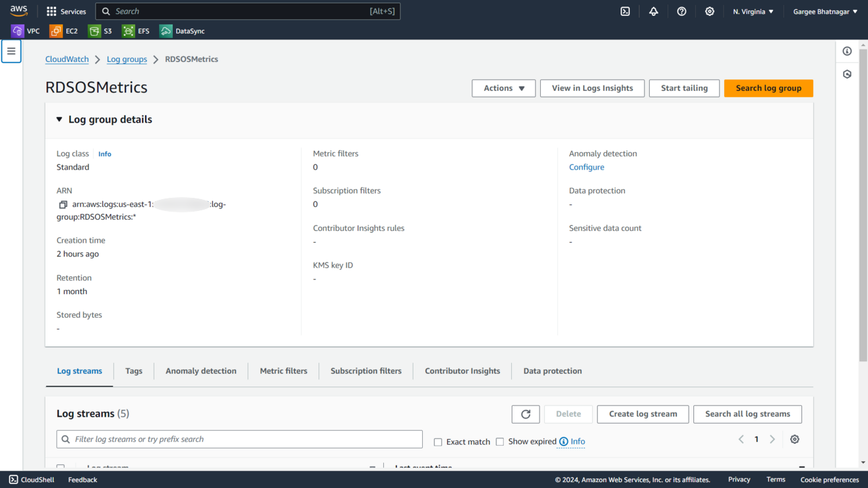Open the info panel icon on right edge
This screenshot has height=488, width=868.
click(848, 51)
